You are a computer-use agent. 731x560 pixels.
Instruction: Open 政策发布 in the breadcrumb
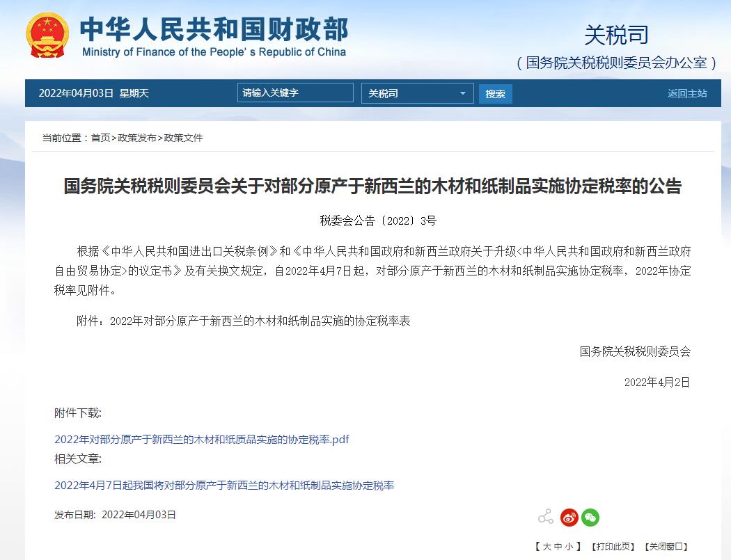pyautogui.click(x=136, y=138)
